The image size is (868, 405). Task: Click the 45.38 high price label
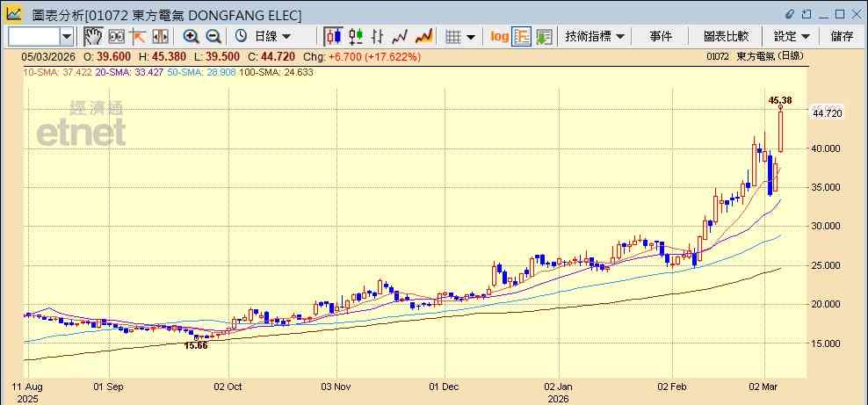pyautogui.click(x=780, y=101)
